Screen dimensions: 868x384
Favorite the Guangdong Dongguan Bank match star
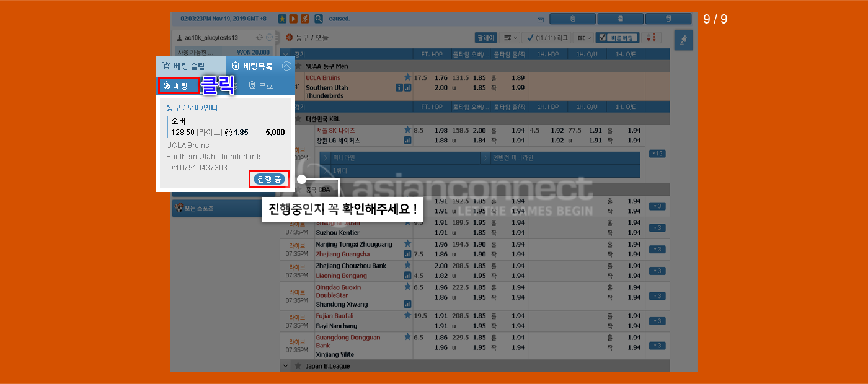pos(407,337)
